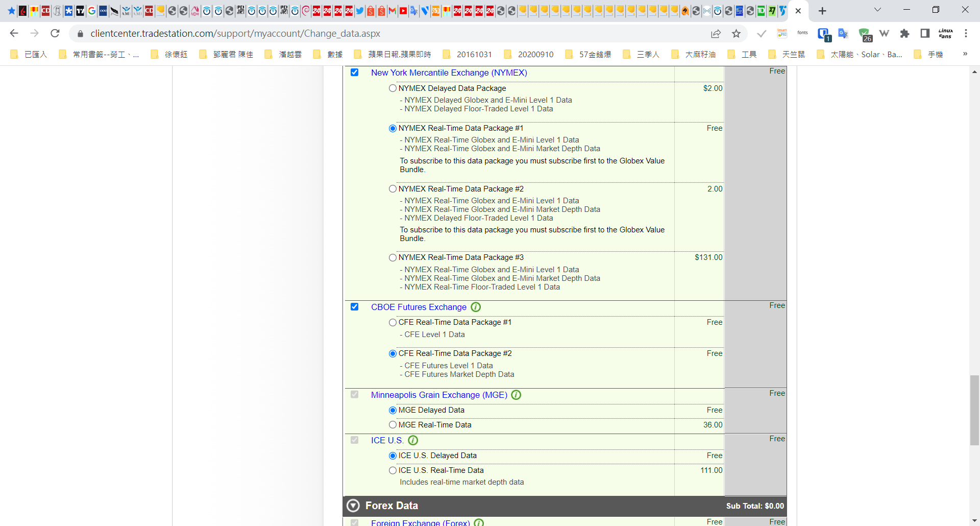Select CFE Real-Time Data Package #2

pyautogui.click(x=393, y=353)
